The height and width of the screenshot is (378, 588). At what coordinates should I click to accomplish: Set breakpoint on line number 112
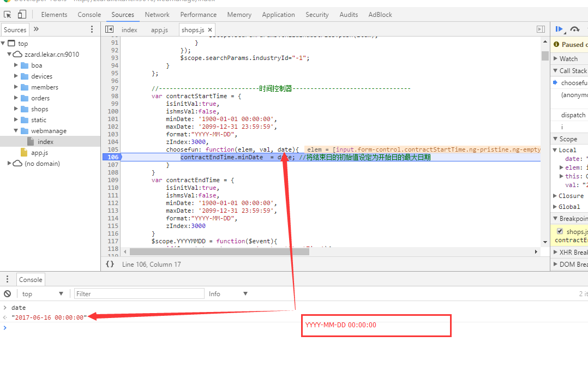(113, 203)
